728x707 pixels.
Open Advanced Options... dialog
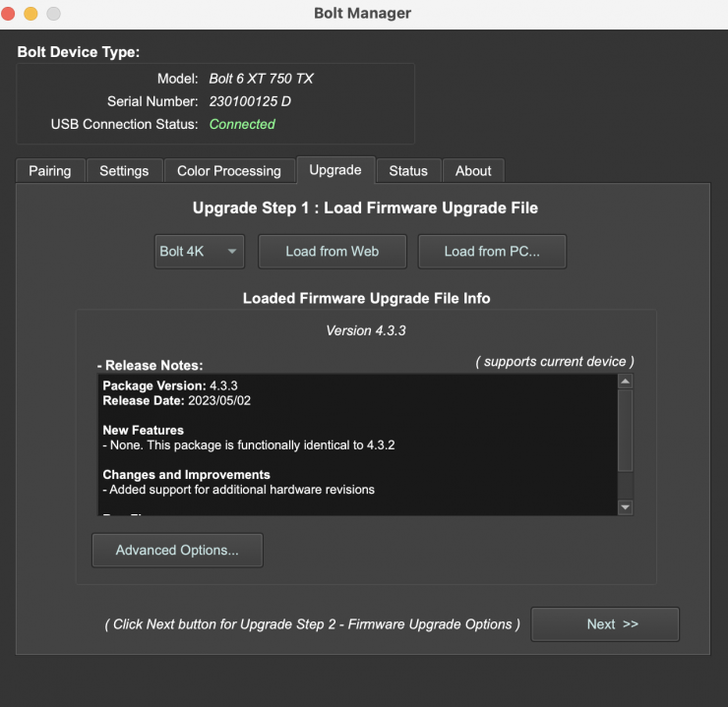[177, 551]
